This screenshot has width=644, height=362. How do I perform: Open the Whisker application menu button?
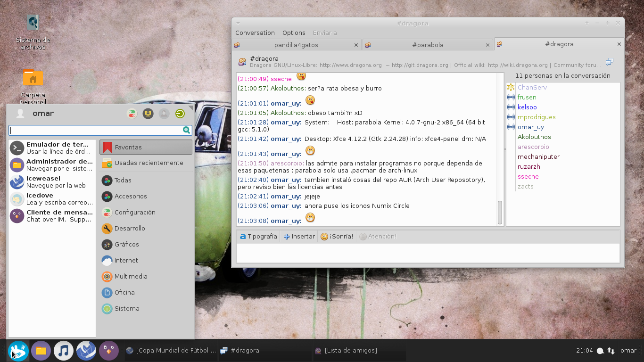pyautogui.click(x=18, y=351)
